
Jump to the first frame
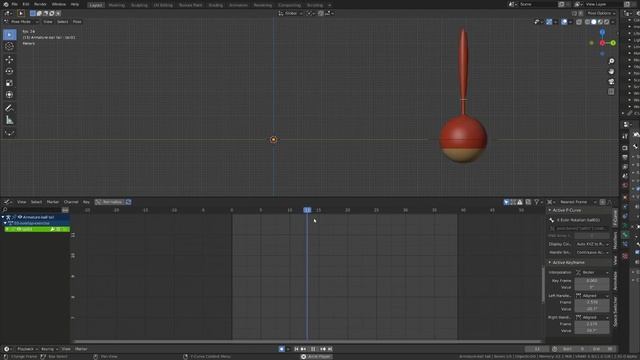(296, 349)
